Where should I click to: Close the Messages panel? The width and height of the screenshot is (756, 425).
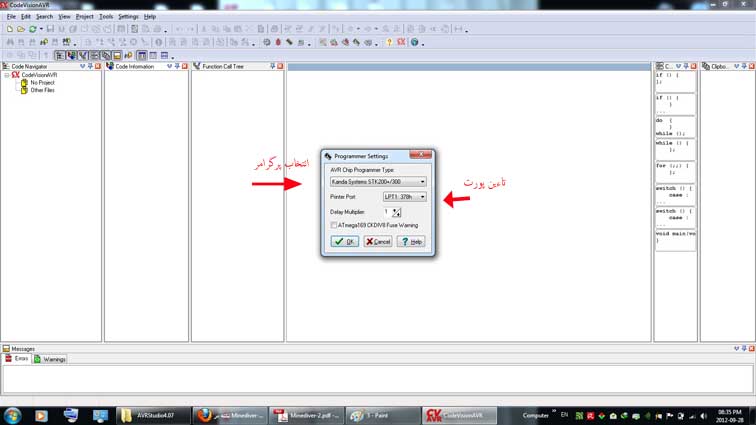751,348
